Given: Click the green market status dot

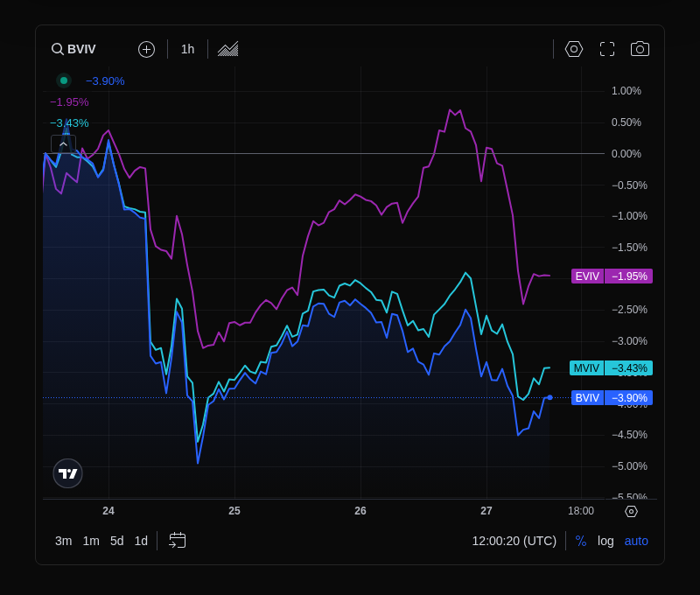Looking at the screenshot, I should pos(64,80).
